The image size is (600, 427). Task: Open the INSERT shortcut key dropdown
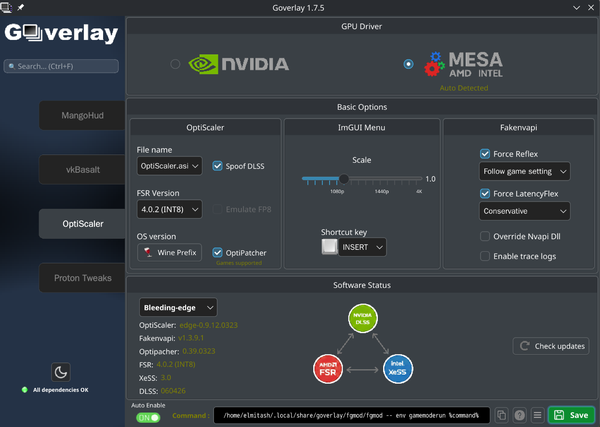pos(362,246)
